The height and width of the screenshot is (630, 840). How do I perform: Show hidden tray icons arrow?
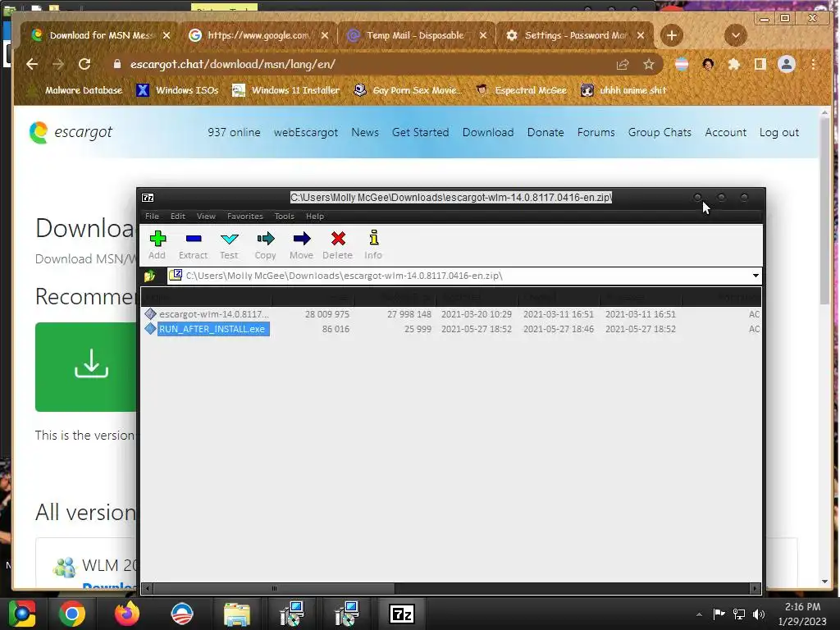click(x=699, y=614)
